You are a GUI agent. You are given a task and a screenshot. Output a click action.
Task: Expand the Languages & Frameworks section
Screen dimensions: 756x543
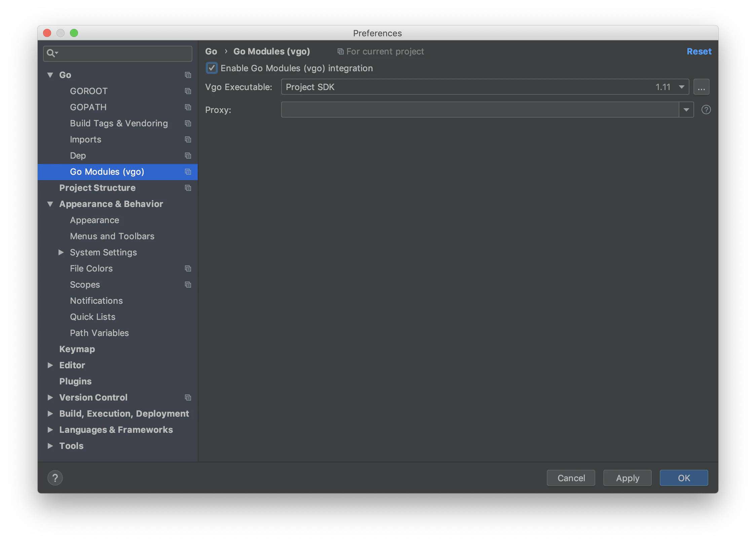[50, 430]
